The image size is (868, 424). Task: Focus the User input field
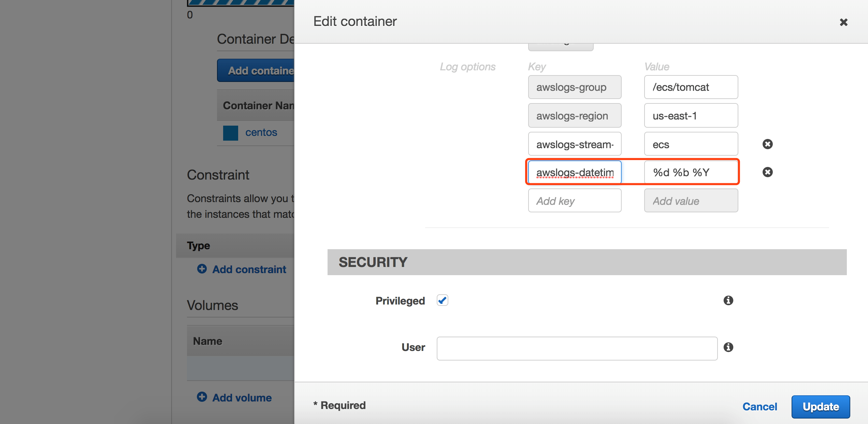click(577, 348)
